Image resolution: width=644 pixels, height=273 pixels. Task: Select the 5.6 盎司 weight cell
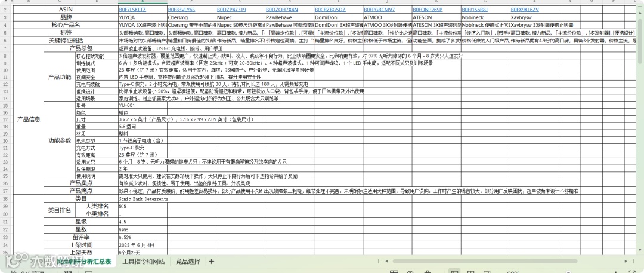pos(143,127)
